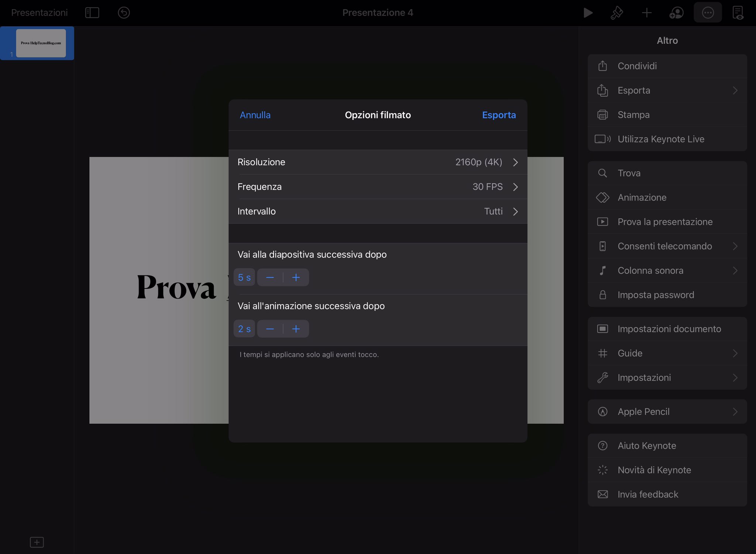
Task: Increase next slide delay with plus
Action: pyautogui.click(x=296, y=277)
